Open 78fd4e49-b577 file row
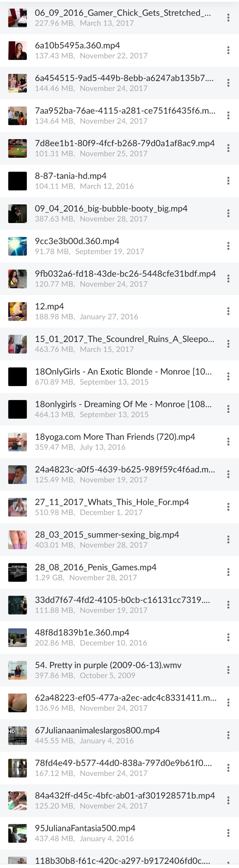239x868 pixels. coord(119,768)
